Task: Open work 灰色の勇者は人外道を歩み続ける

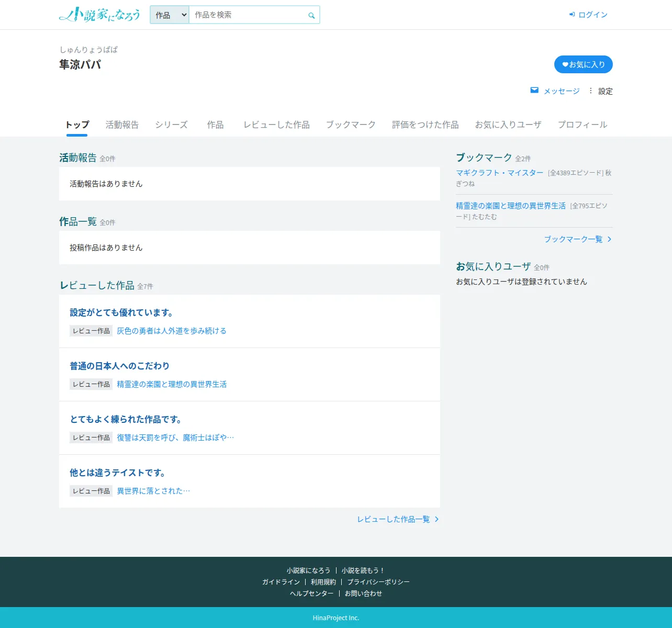Action: click(172, 331)
